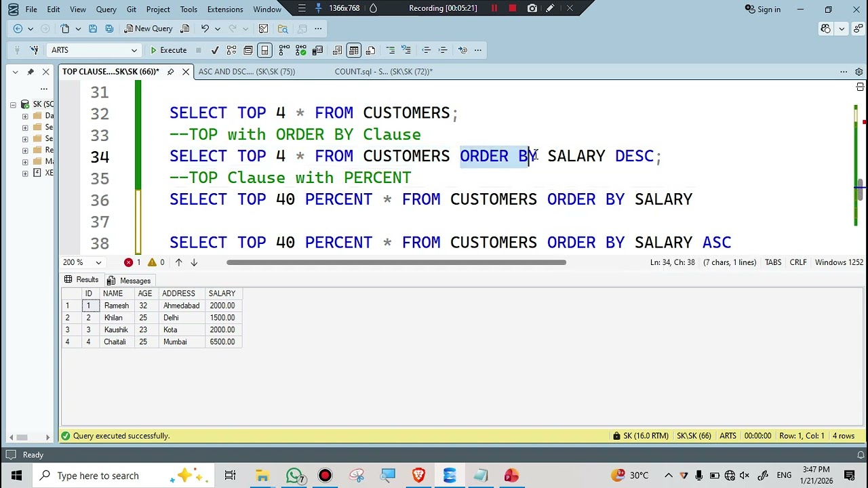The image size is (868, 488).
Task: Pin the Object Explorer panel
Action: point(31,72)
